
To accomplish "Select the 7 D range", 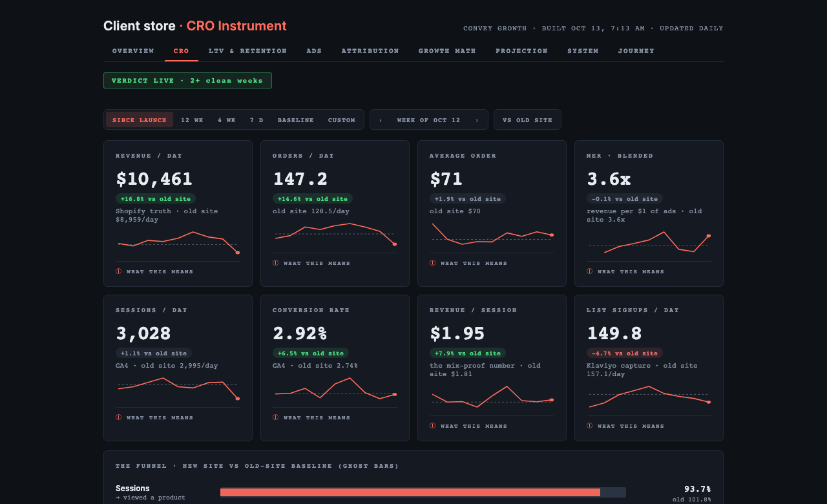I will (x=256, y=120).
